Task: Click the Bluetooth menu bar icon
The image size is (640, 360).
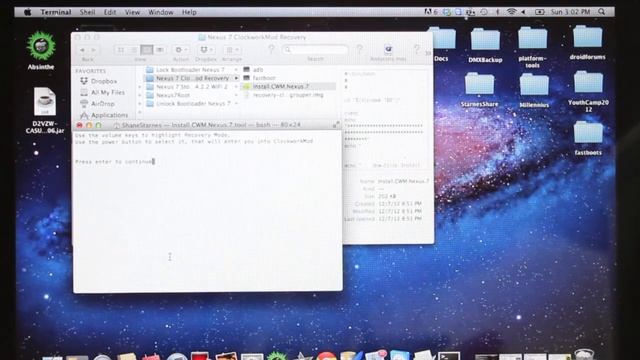Action: tap(498, 12)
